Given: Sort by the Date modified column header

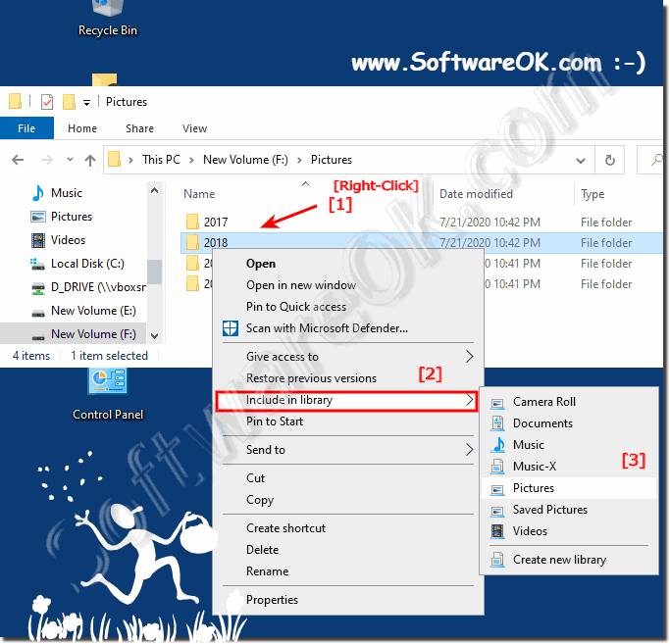Looking at the screenshot, I should [476, 194].
